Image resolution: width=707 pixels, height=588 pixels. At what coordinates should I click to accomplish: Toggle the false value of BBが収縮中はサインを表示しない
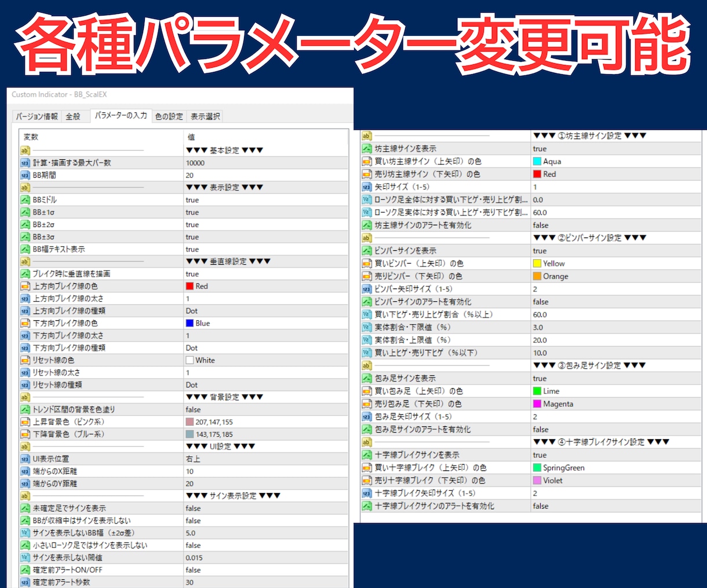click(194, 521)
